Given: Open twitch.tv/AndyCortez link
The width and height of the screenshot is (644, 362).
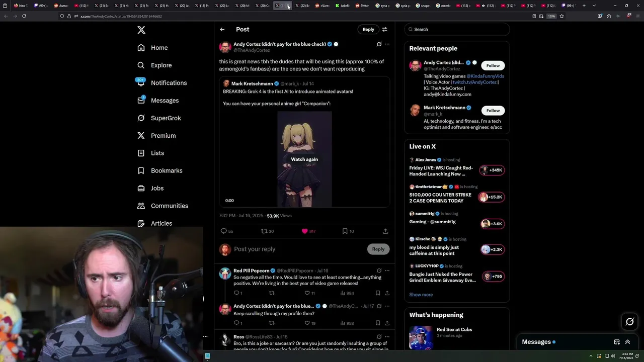Looking at the screenshot, I should pyautogui.click(x=474, y=82).
